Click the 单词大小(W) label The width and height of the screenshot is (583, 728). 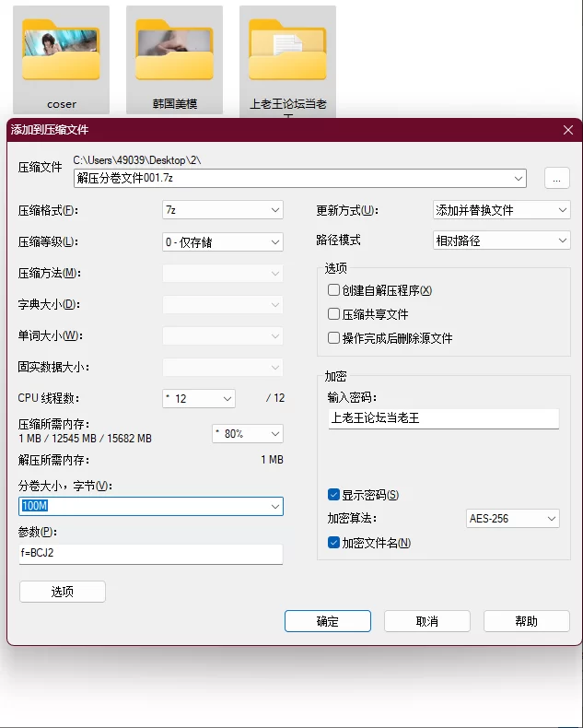tap(50, 335)
